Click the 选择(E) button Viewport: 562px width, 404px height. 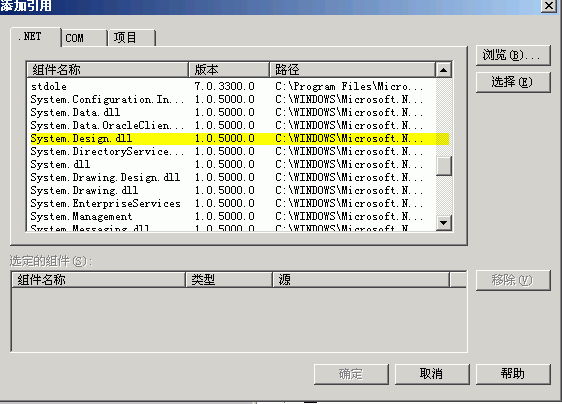click(513, 82)
